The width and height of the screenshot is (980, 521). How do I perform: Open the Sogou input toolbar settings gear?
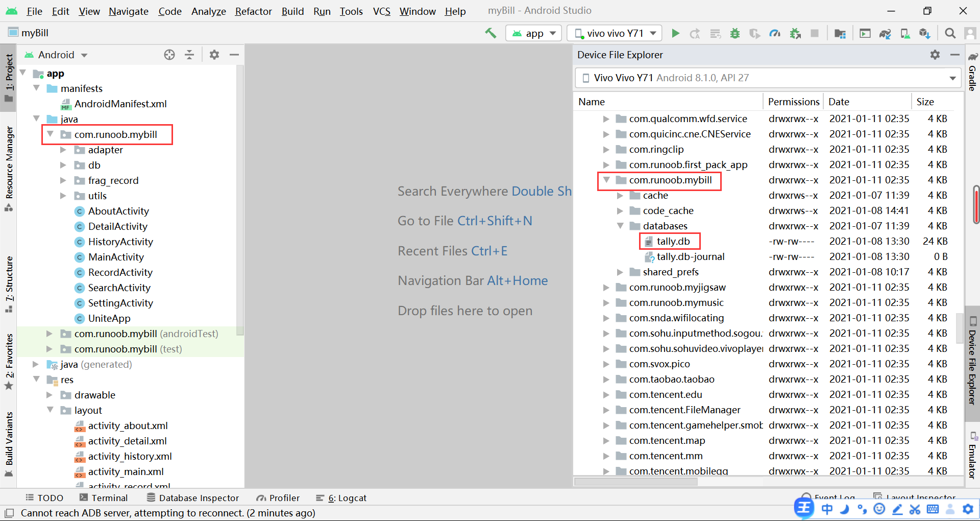pos(968,509)
